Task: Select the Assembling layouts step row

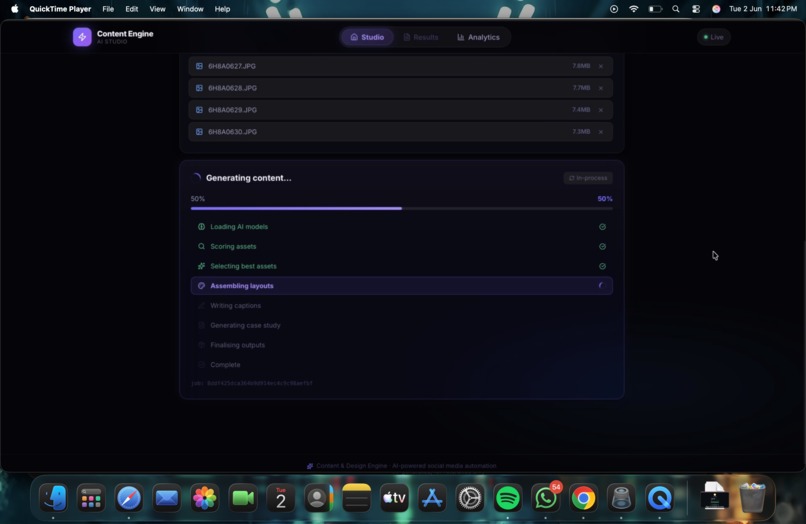Action: click(x=401, y=286)
